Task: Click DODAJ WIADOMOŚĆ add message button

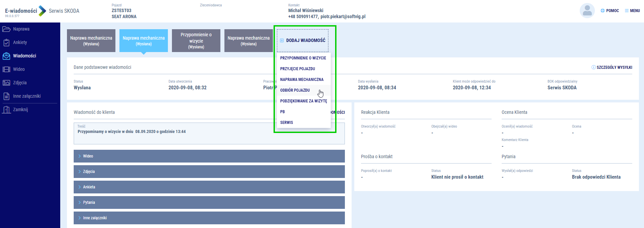Action: point(302,41)
